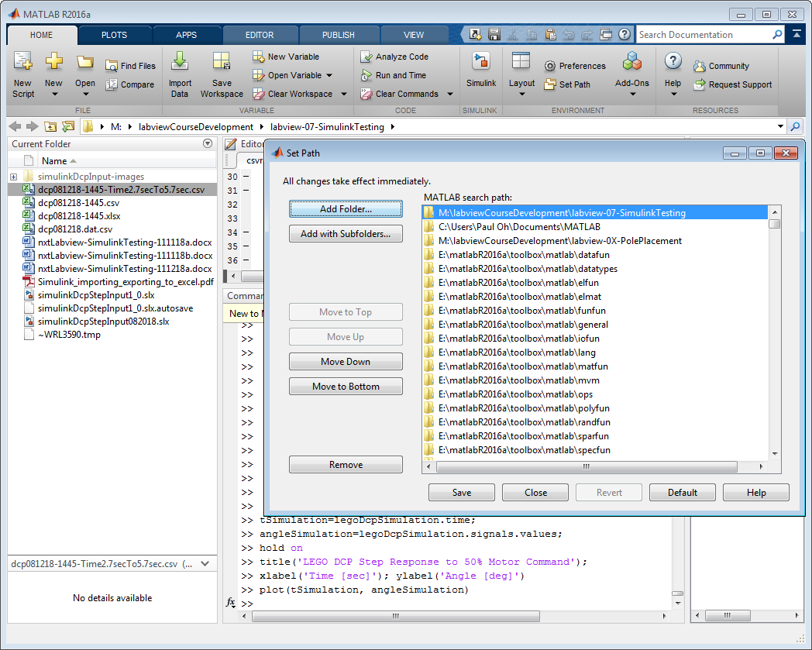The image size is (812, 650).
Task: Click Search Documentation field
Action: click(x=704, y=35)
